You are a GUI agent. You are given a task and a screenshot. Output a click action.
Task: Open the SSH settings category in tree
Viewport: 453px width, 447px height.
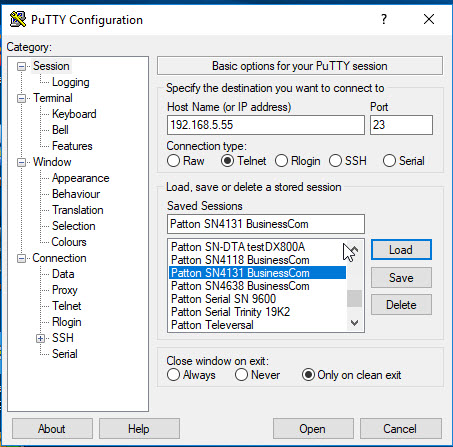(63, 338)
